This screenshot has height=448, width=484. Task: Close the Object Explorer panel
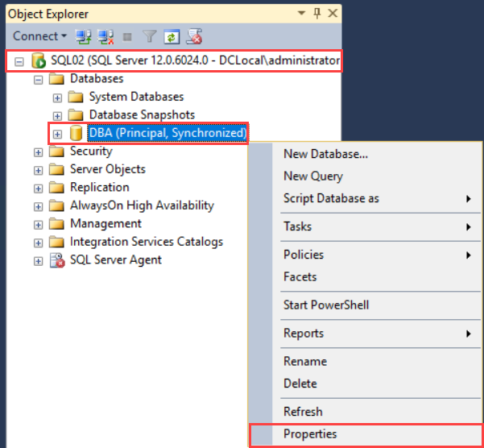(x=333, y=13)
